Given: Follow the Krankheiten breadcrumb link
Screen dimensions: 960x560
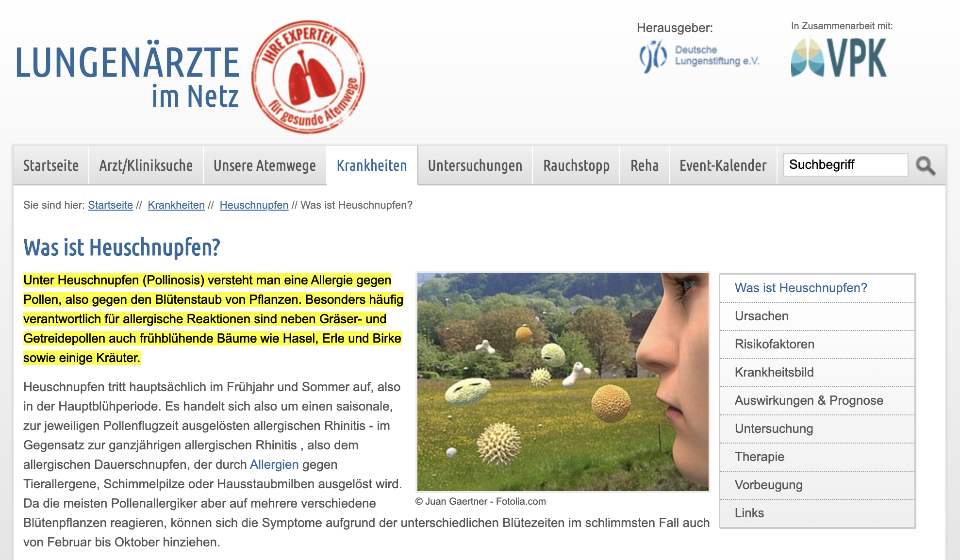Looking at the screenshot, I should point(176,205).
